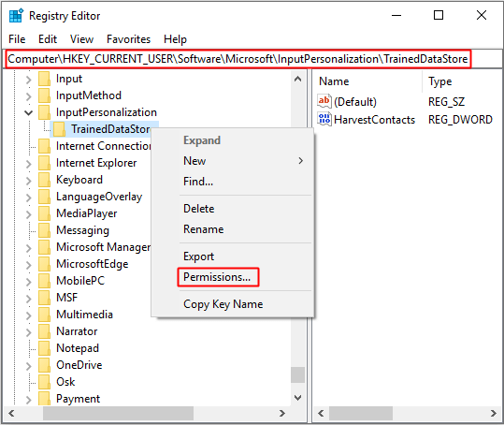504x425 pixels.
Task: Click the REG_DWORD type cell
Action: pos(460,120)
